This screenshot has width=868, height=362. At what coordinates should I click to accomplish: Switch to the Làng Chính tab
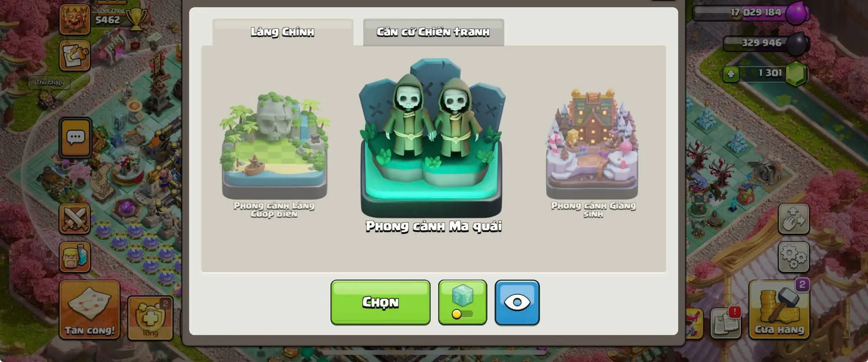[x=283, y=32]
